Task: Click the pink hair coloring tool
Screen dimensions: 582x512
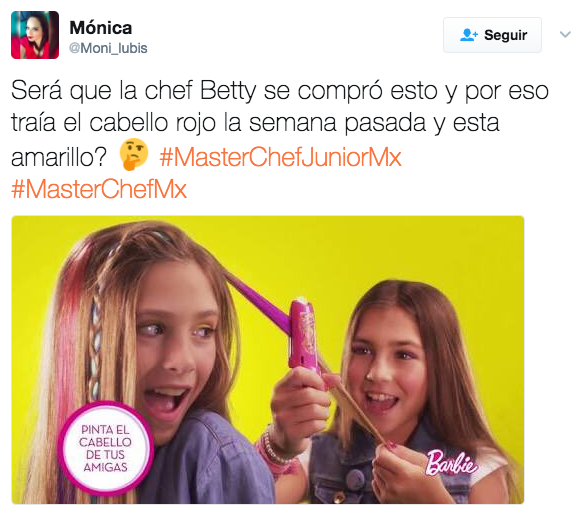Action: click(303, 333)
